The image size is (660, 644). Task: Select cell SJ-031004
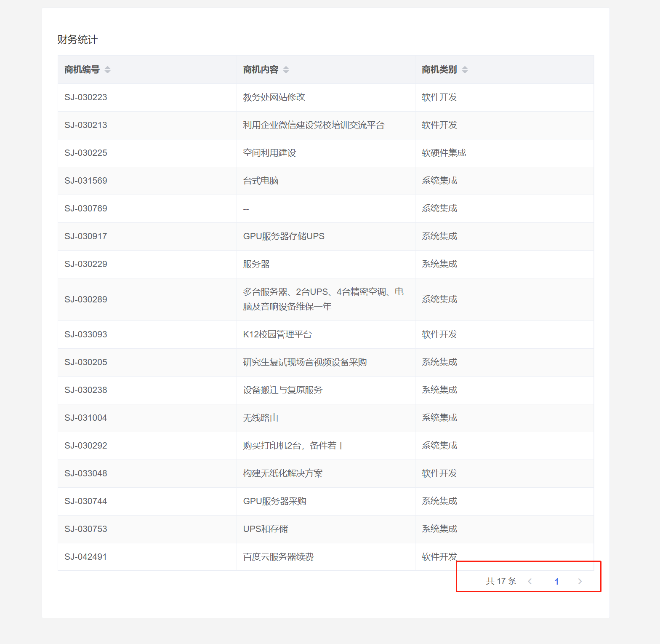click(147, 418)
